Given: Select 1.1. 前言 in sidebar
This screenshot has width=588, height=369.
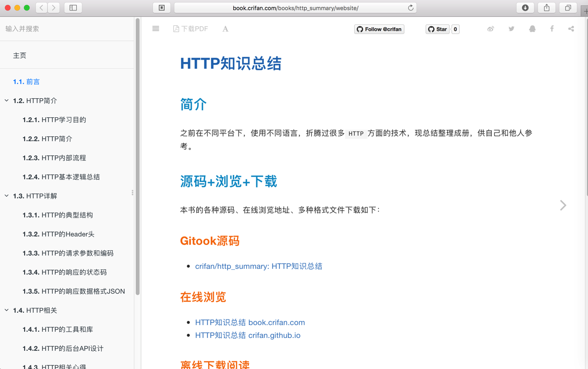Looking at the screenshot, I should pos(26,82).
